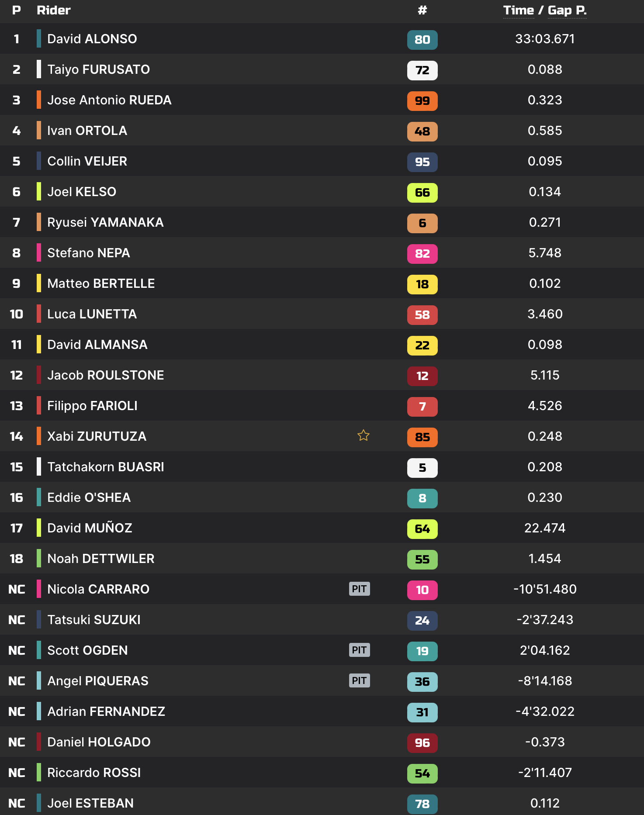Click the team color bar beside Stefano NEPA
This screenshot has width=644, height=815.
(39, 252)
